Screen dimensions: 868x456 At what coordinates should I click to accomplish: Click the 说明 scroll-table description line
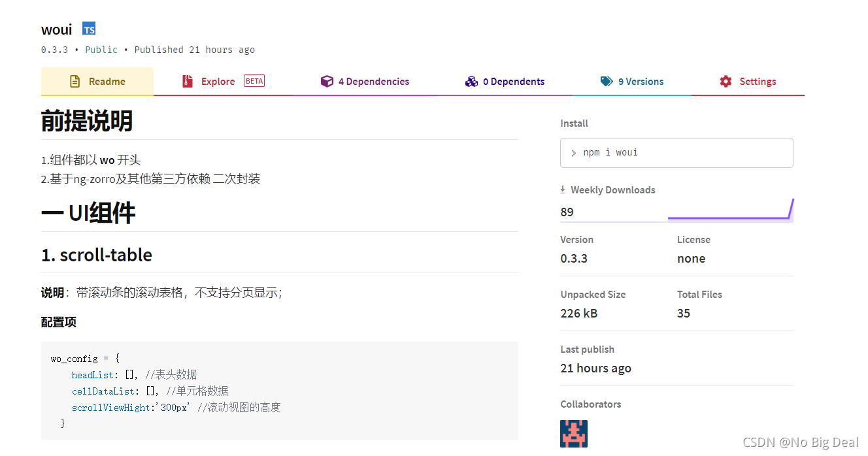pyautogui.click(x=162, y=293)
